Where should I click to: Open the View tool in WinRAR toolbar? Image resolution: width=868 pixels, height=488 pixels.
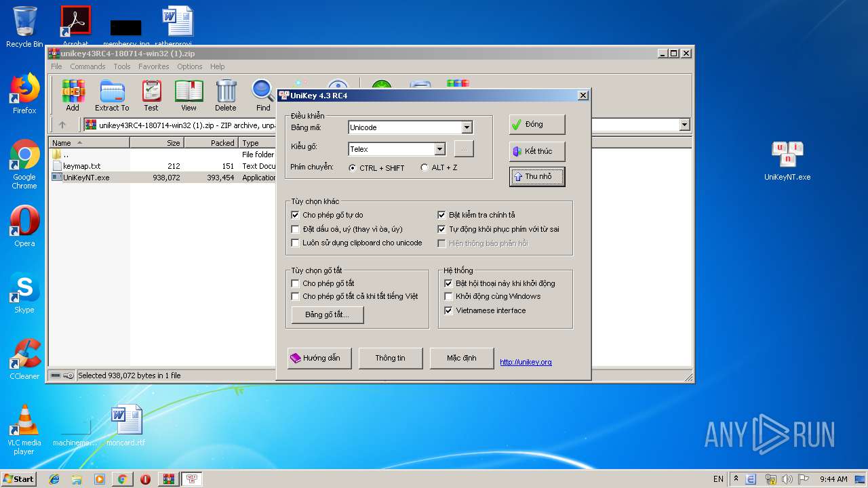click(x=189, y=95)
